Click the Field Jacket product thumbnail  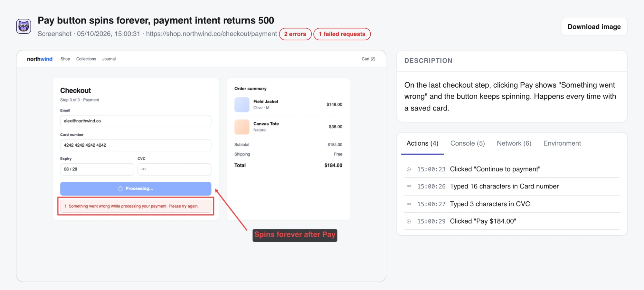[x=242, y=105]
